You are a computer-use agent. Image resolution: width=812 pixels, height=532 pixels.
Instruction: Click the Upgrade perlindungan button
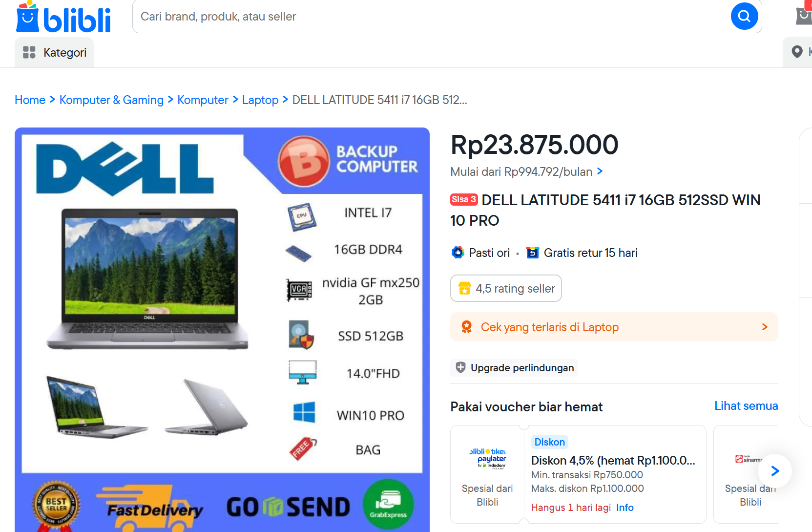[514, 367]
